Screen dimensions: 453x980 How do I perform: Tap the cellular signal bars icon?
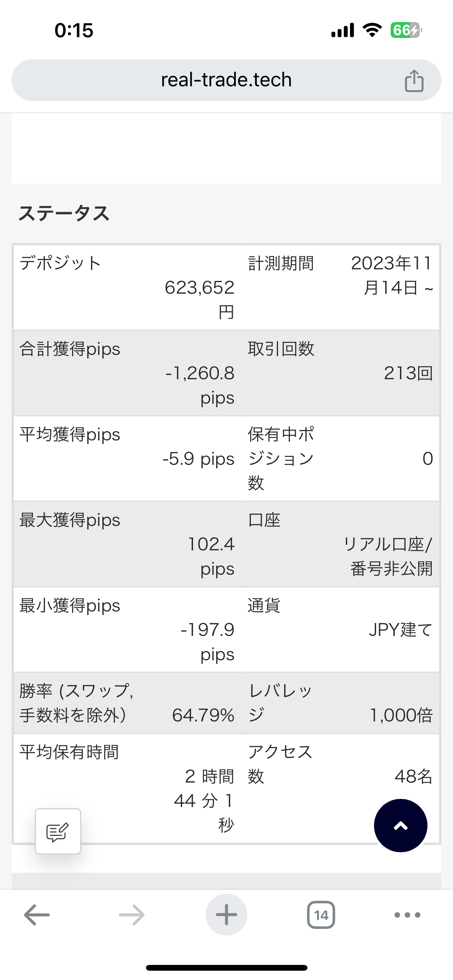tap(343, 30)
